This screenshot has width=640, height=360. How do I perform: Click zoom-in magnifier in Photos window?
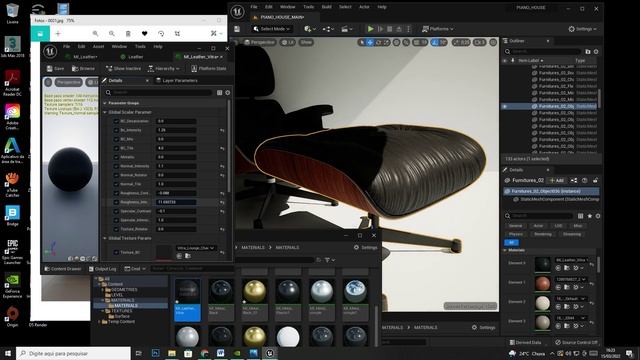[x=95, y=33]
